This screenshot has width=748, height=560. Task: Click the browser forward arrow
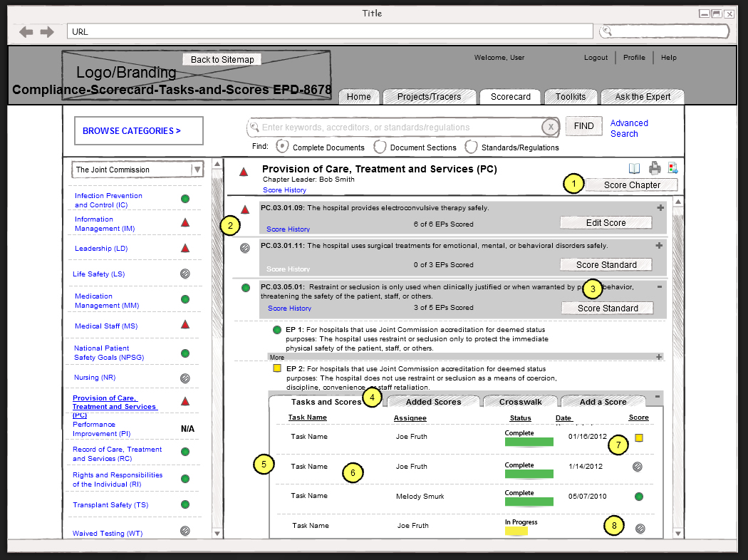47,32
